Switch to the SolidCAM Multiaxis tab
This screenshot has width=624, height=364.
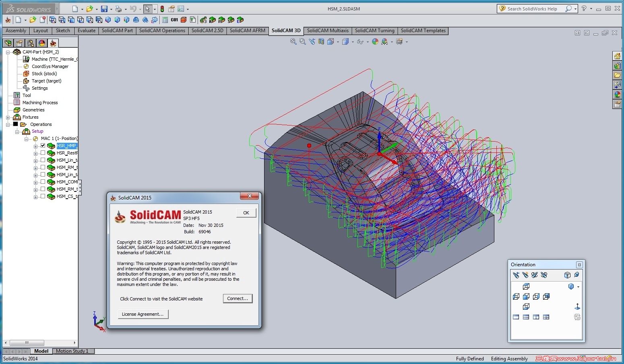[x=327, y=31]
